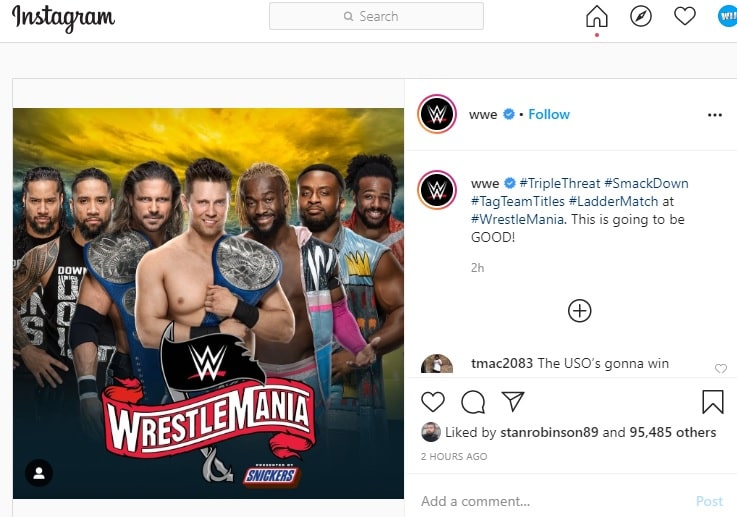Click the Instagram logo
Viewport: 737px width, 517px height.
63,17
